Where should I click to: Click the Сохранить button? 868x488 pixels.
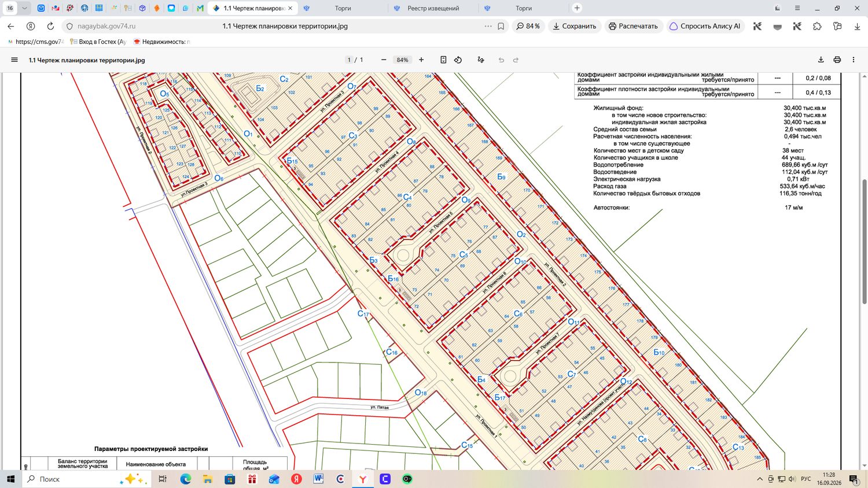tap(575, 26)
